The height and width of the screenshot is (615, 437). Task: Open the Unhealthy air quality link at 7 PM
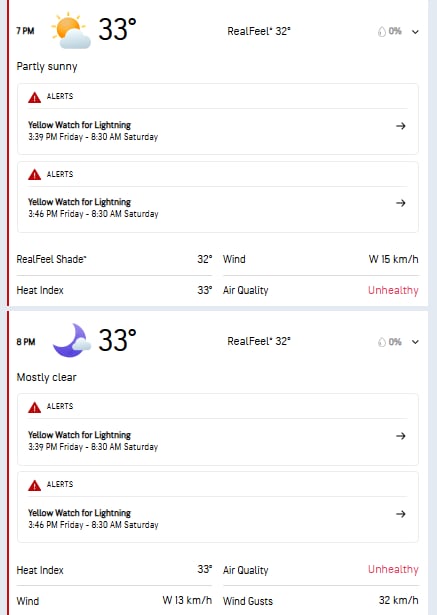click(393, 290)
